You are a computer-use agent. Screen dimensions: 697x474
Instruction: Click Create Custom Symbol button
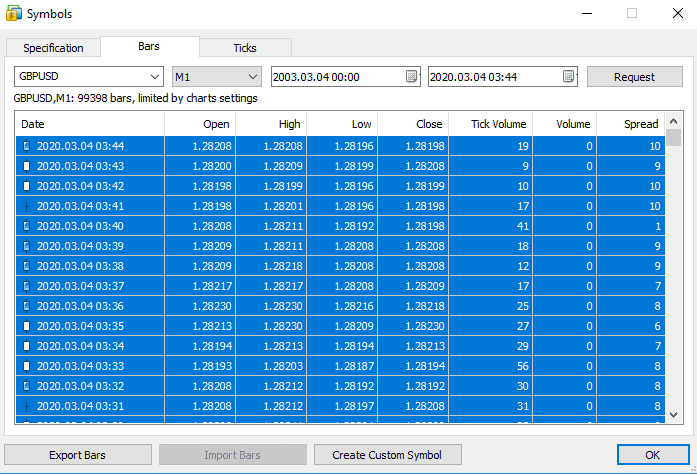pos(387,455)
